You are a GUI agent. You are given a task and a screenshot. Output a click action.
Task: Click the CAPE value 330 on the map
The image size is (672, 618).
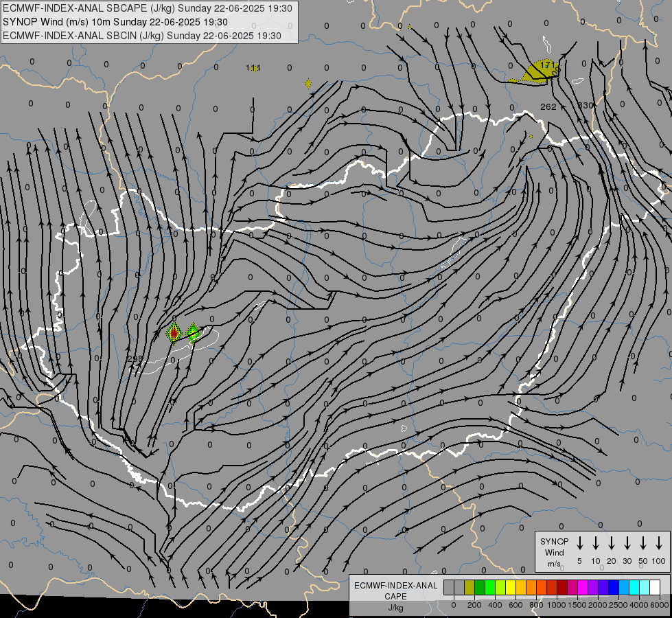(x=586, y=106)
